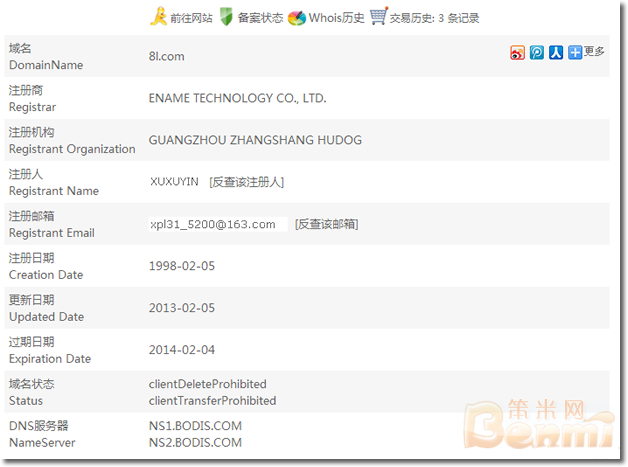The image size is (628, 467).
Task: Select updated date 2013-02-05
Action: (x=182, y=308)
